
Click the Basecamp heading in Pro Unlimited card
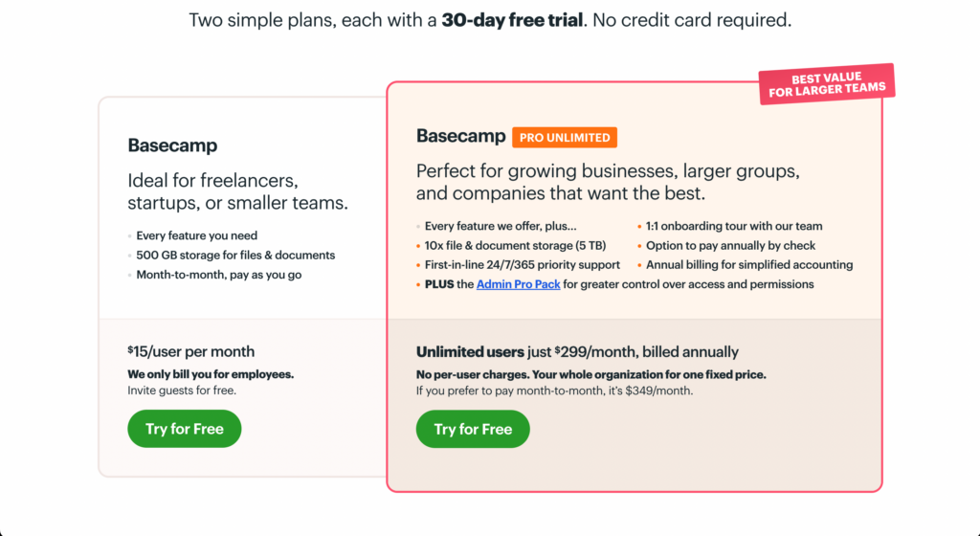tap(460, 136)
